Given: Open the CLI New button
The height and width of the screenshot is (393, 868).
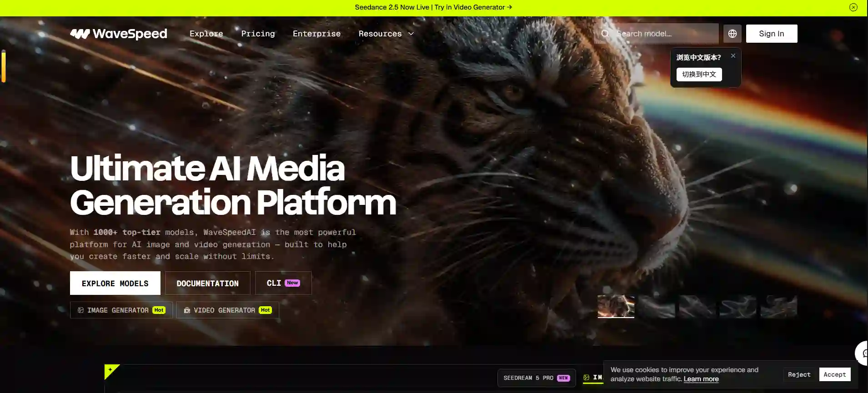Looking at the screenshot, I should point(283,283).
